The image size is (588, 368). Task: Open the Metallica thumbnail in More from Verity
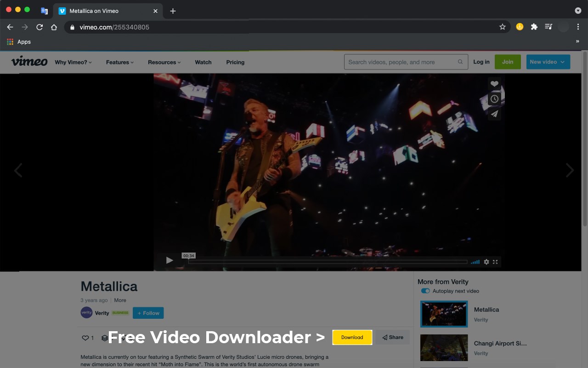point(444,314)
